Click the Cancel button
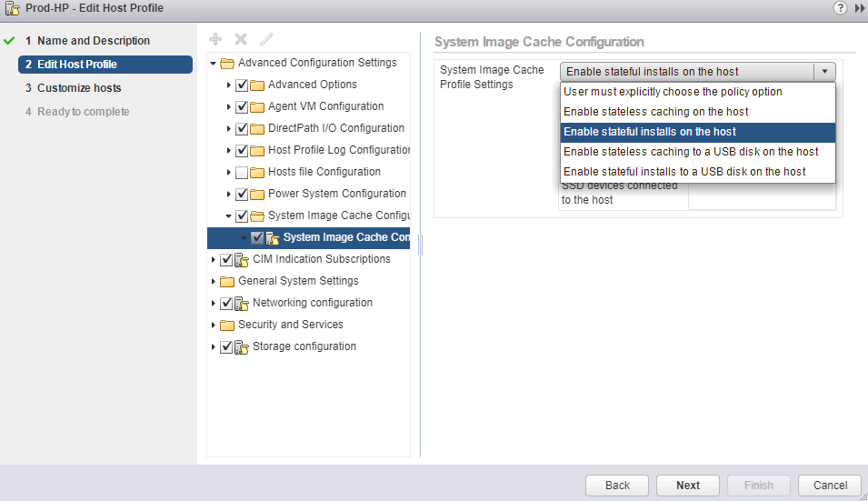868x501 pixels. pyautogui.click(x=830, y=485)
